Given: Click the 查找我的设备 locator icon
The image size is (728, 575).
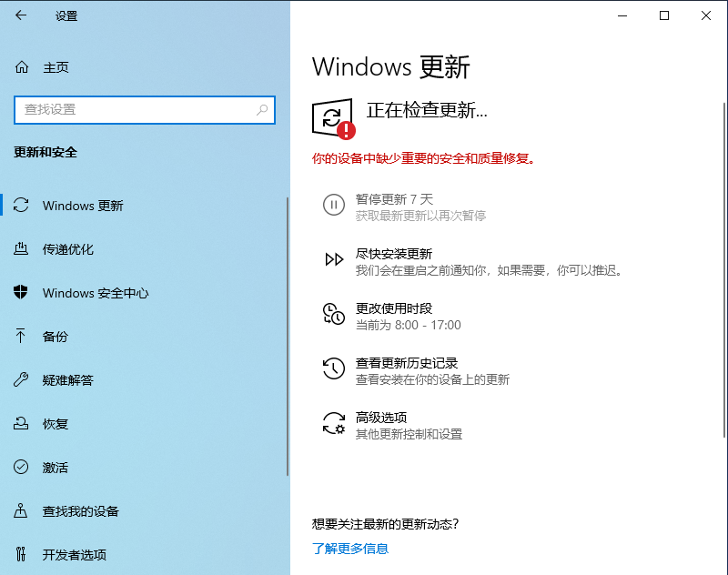Looking at the screenshot, I should pyautogui.click(x=20, y=510).
